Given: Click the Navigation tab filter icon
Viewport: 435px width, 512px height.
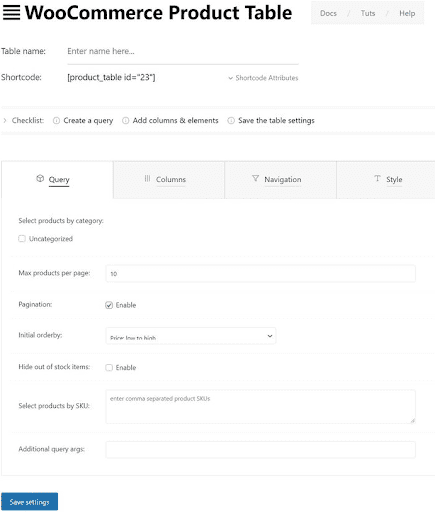Looking at the screenshot, I should click(255, 178).
